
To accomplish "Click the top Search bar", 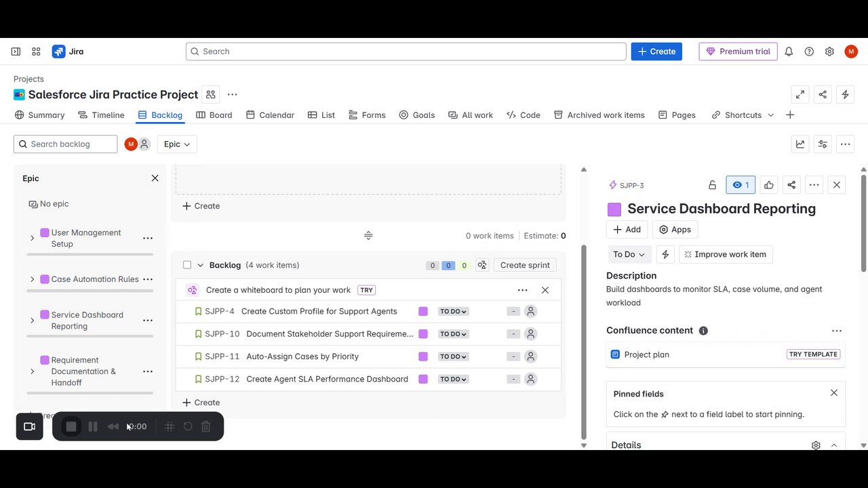I will pos(406,52).
